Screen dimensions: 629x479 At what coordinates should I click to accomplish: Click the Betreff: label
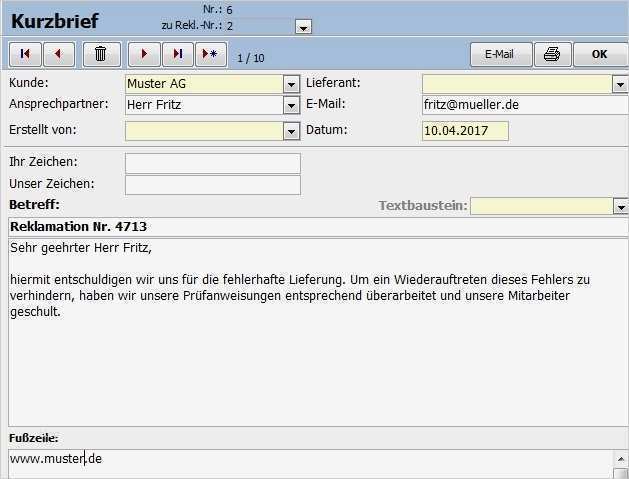tap(34, 205)
